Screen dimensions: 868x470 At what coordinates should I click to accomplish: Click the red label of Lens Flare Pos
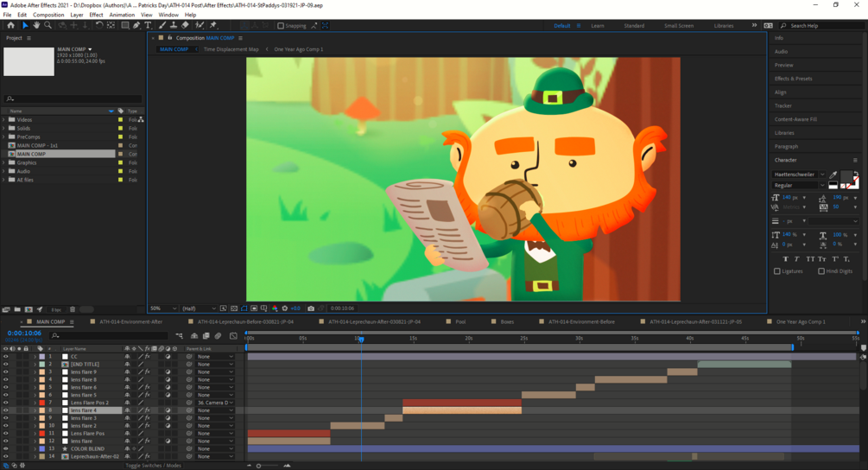click(42, 434)
